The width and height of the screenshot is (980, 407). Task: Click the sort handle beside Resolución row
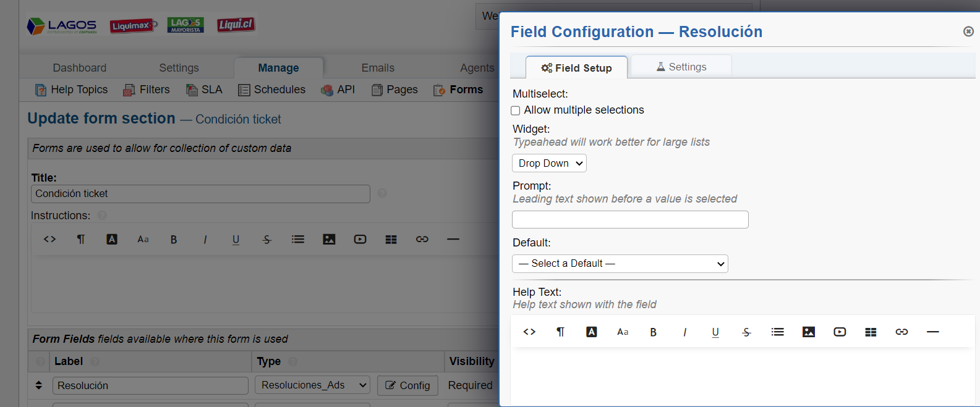tap(39, 385)
